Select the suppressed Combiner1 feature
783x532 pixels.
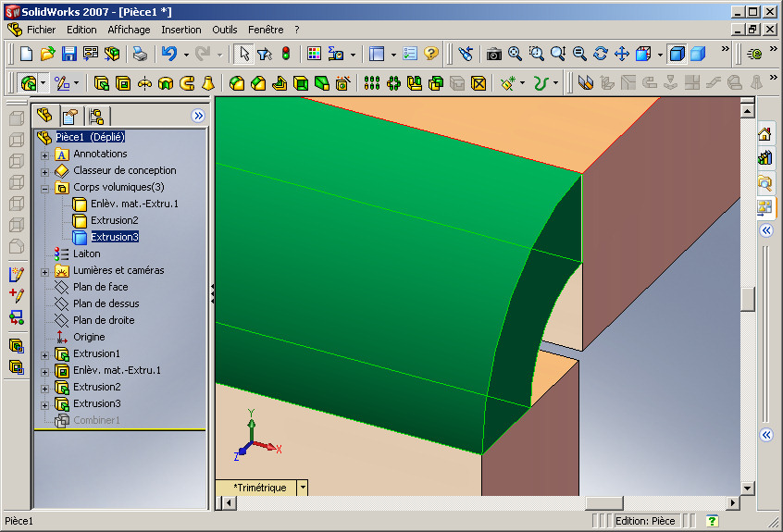point(96,420)
